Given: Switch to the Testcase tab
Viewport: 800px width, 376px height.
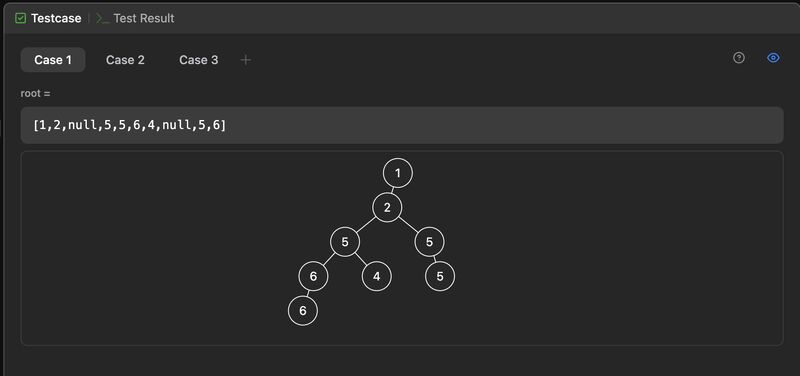Looking at the screenshot, I should [48, 18].
